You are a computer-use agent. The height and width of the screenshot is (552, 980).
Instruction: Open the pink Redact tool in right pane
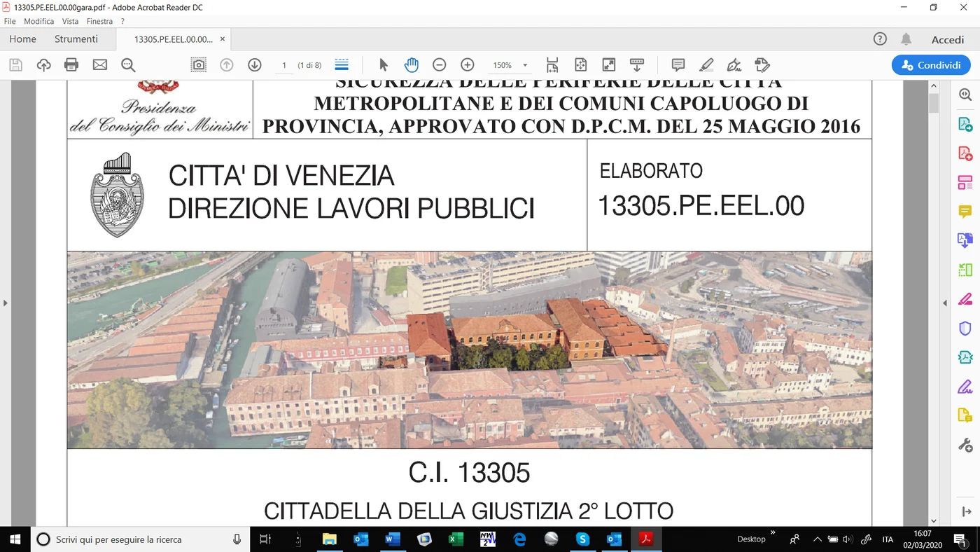click(x=965, y=299)
